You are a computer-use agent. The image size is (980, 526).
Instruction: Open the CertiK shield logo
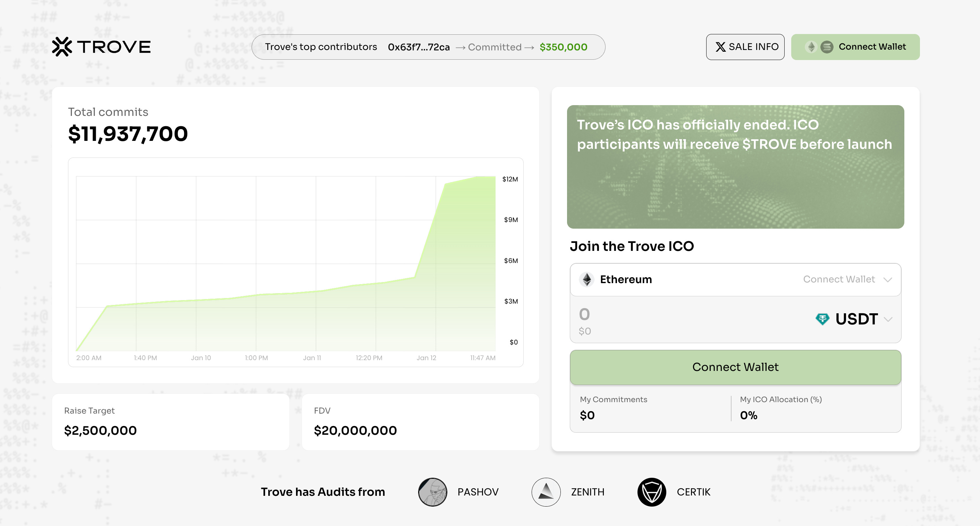pos(651,492)
